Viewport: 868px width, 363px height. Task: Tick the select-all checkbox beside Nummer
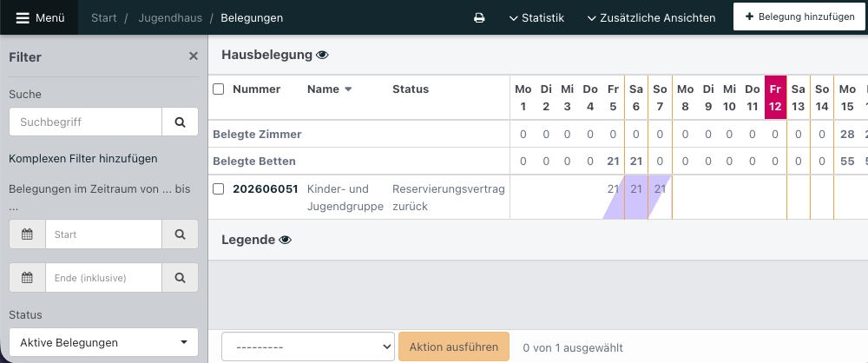point(219,89)
